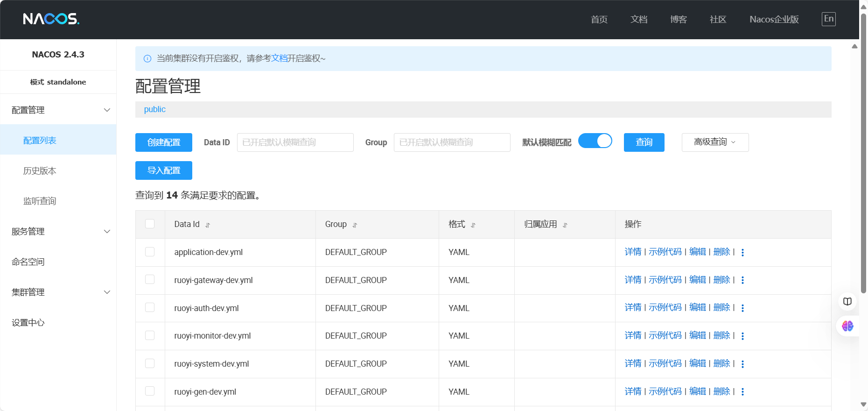Expand the 集群管理 sidebar menu
This screenshot has height=411, width=868.
pos(58,292)
